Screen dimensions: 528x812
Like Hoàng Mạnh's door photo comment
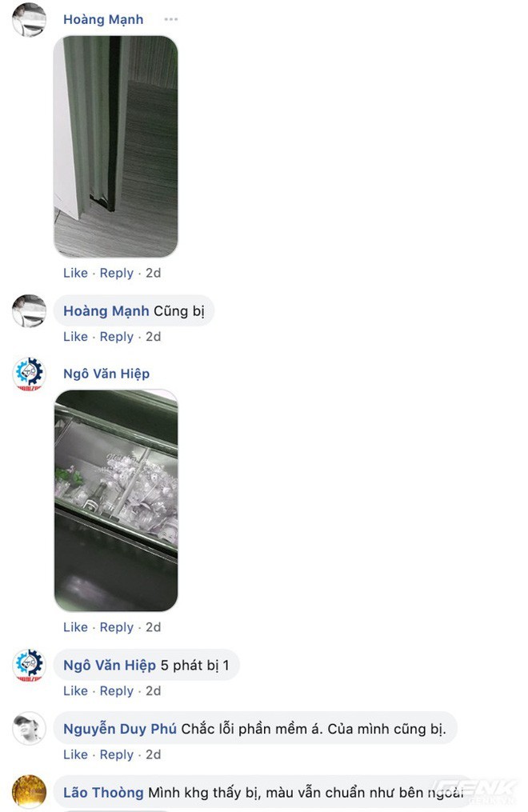pyautogui.click(x=75, y=273)
